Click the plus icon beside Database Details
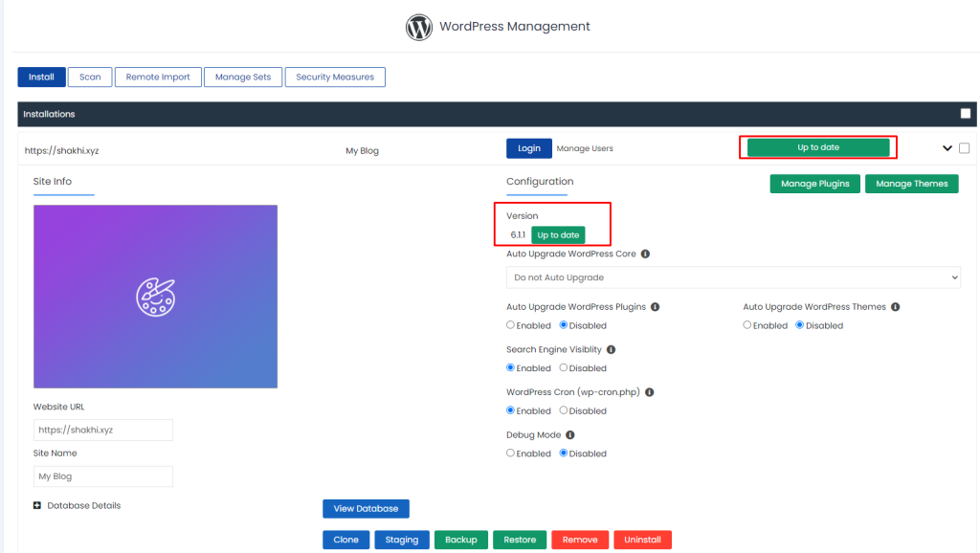This screenshot has width=980, height=553. tap(37, 505)
